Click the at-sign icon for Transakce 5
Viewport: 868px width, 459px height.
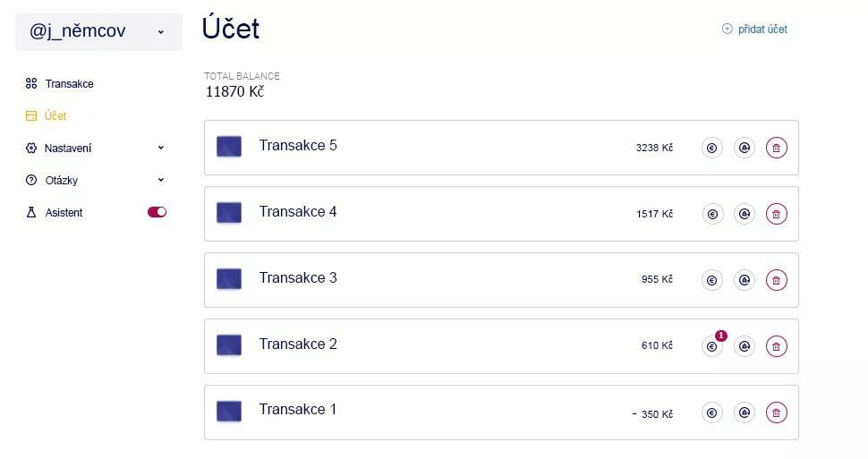pyautogui.click(x=745, y=149)
